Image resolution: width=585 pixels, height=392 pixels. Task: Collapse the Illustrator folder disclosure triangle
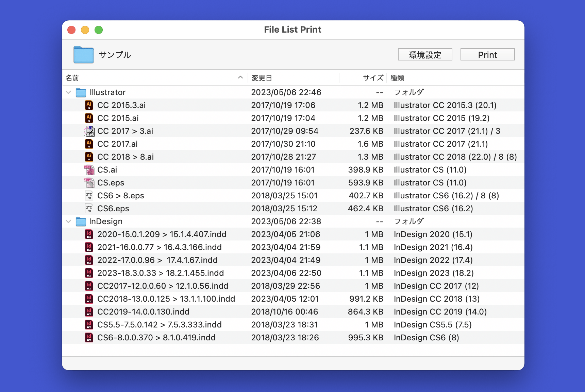click(68, 92)
